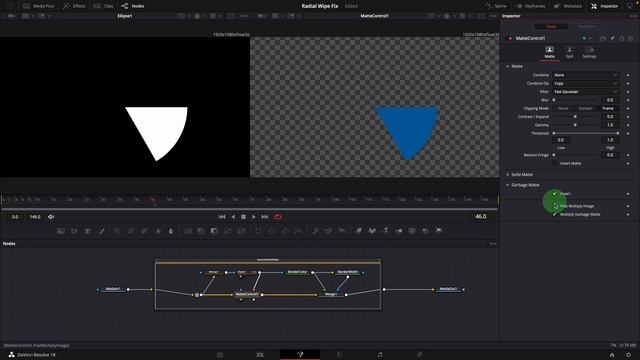Add a Text+ tool from toolbar

pos(87,231)
